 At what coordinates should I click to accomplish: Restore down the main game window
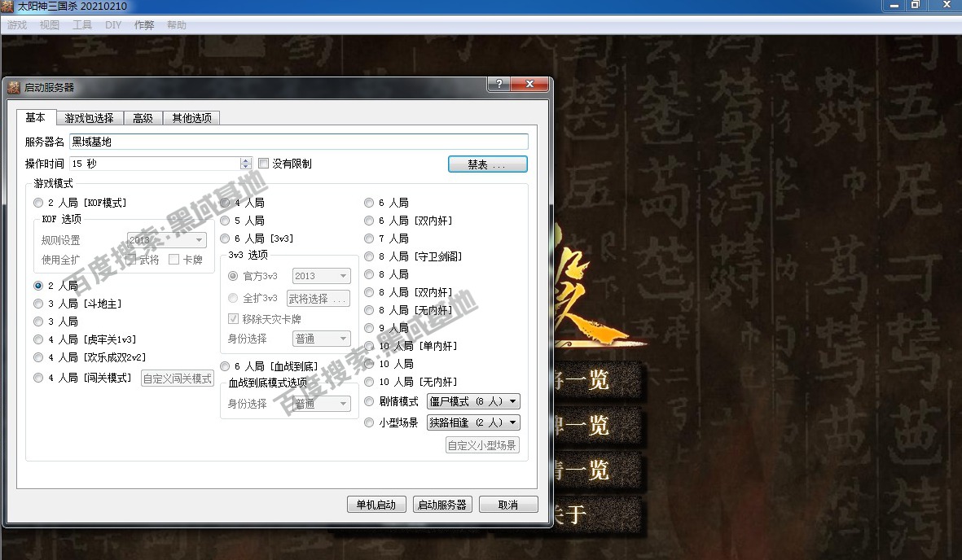click(x=916, y=6)
